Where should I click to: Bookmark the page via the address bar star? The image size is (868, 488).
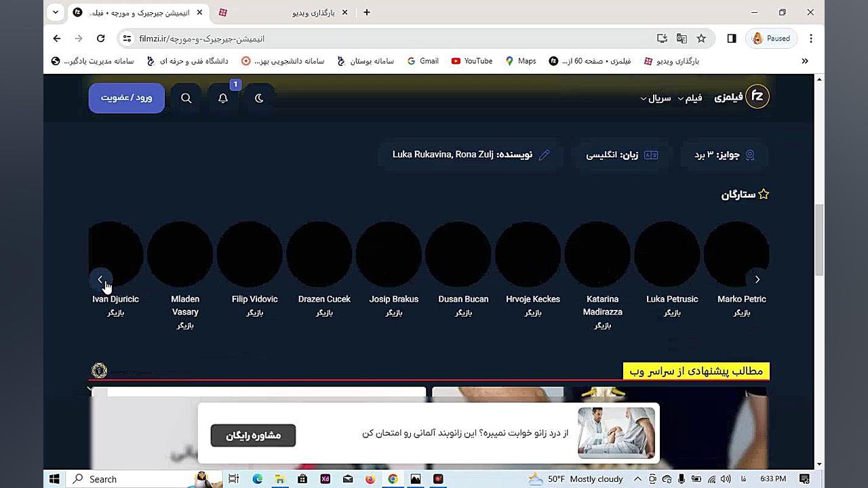click(x=701, y=39)
